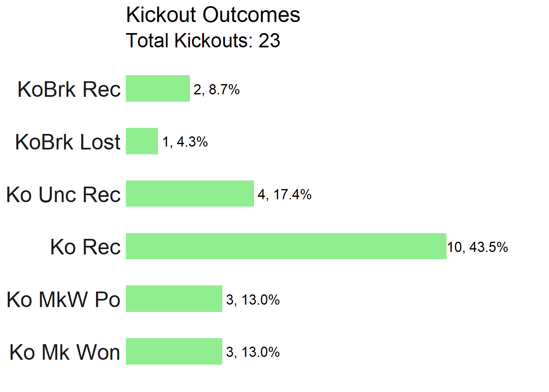Select the 10, 43.5% data label

tap(478, 247)
